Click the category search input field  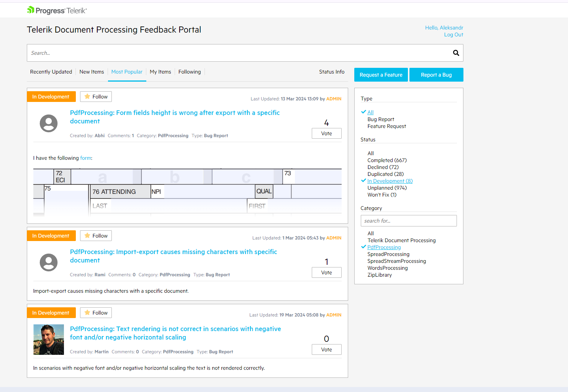pyautogui.click(x=409, y=221)
